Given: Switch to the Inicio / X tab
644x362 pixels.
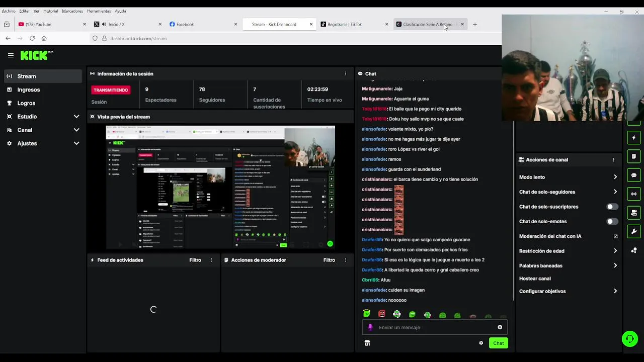Looking at the screenshot, I should [x=128, y=24].
